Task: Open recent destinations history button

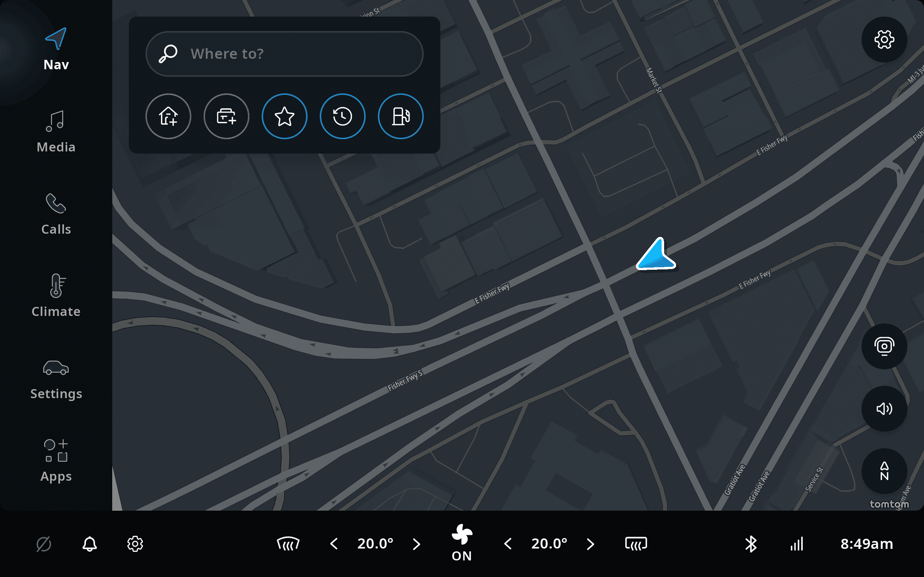Action: 343,116
